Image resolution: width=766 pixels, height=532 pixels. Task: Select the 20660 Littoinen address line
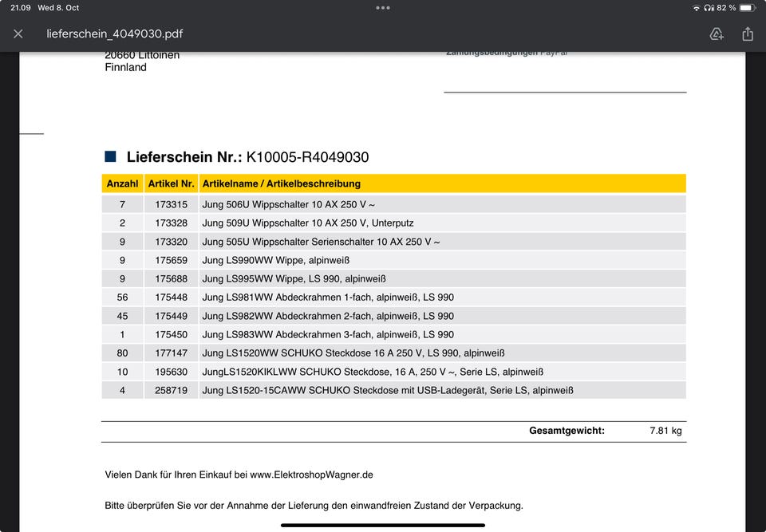[x=142, y=55]
